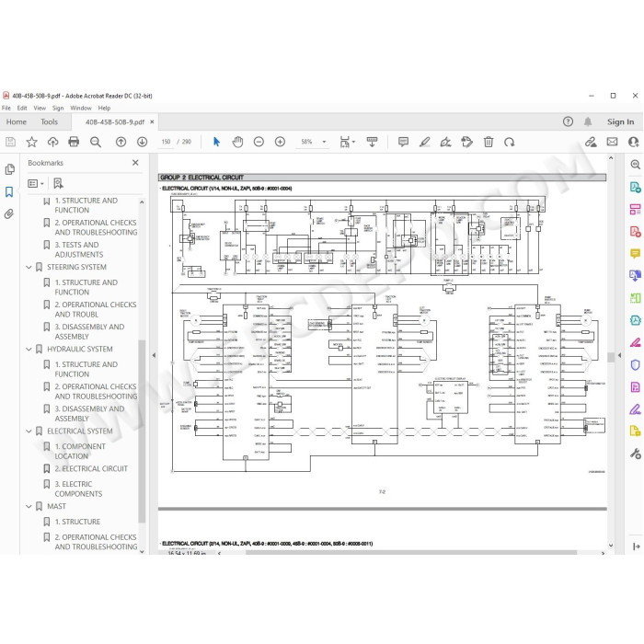Click the Sign In link
This screenshot has width=644, height=644.
click(621, 122)
